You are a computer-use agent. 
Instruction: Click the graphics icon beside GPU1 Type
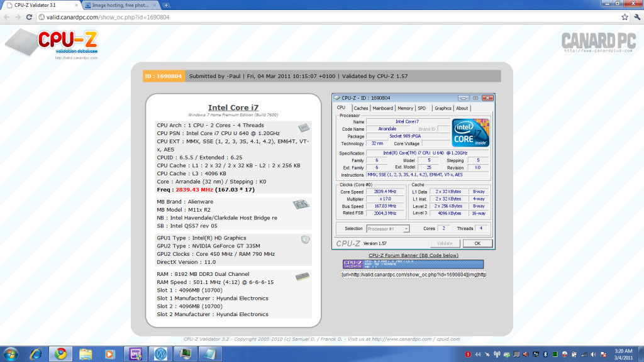click(305, 239)
